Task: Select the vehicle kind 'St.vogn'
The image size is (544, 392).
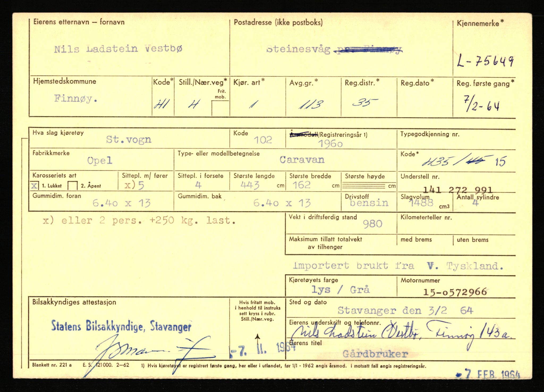Action: [x=129, y=140]
